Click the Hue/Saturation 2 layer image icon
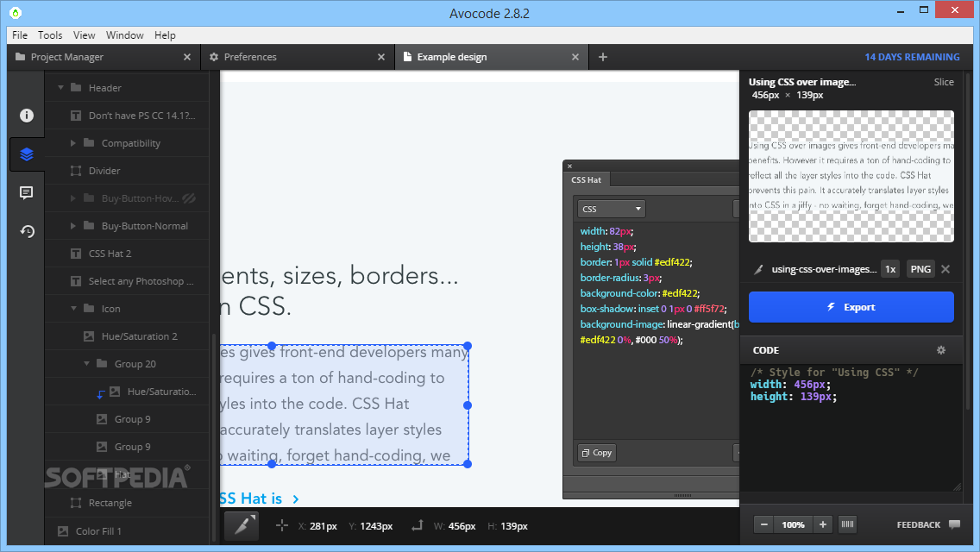 (89, 336)
